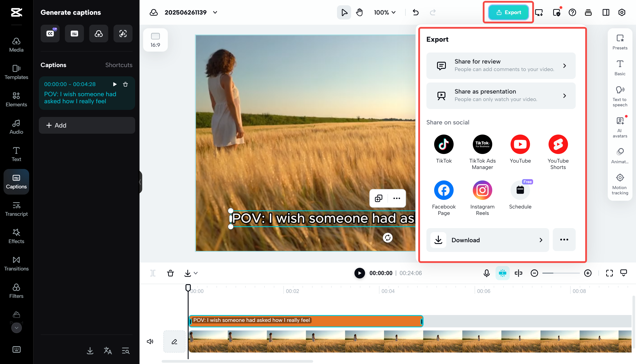Click the Export button
Screen dimensions: 636x364
click(509, 12)
